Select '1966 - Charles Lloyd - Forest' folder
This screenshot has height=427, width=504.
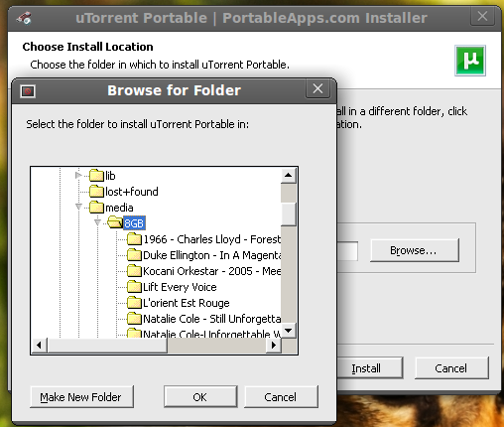coord(211,239)
